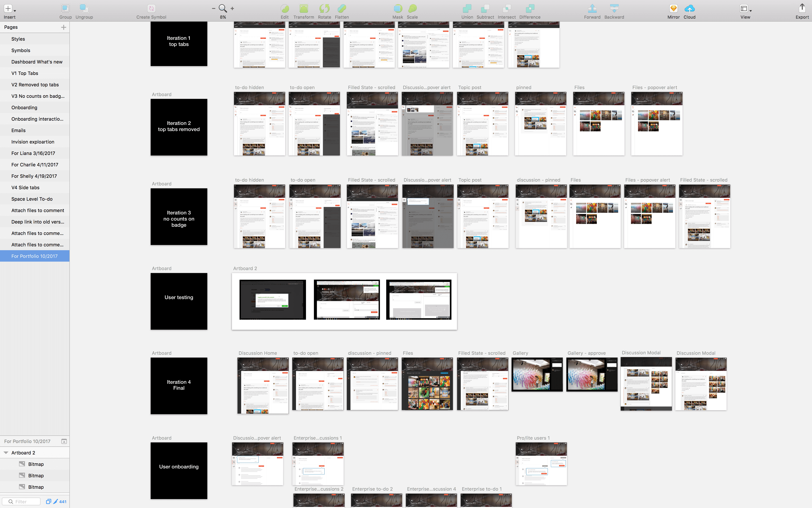Click the Bring Forward icon
Image resolution: width=812 pixels, height=508 pixels.
[592, 8]
